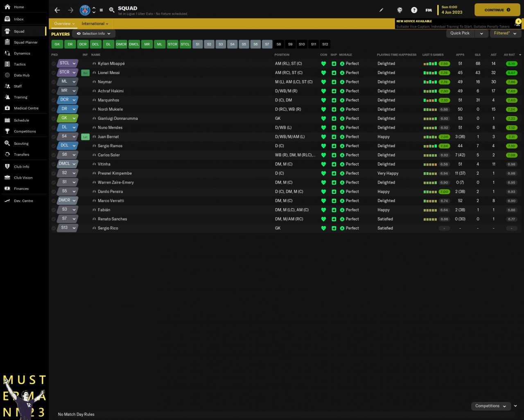The height and width of the screenshot is (420, 524).
Task: Expand the Selection Info dropdown
Action: pyautogui.click(x=94, y=34)
